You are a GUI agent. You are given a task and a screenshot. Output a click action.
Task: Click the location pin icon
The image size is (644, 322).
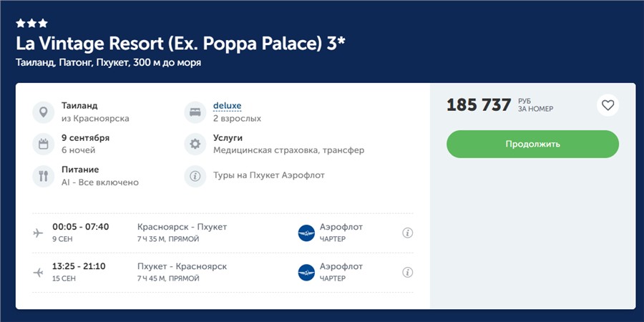click(43, 112)
